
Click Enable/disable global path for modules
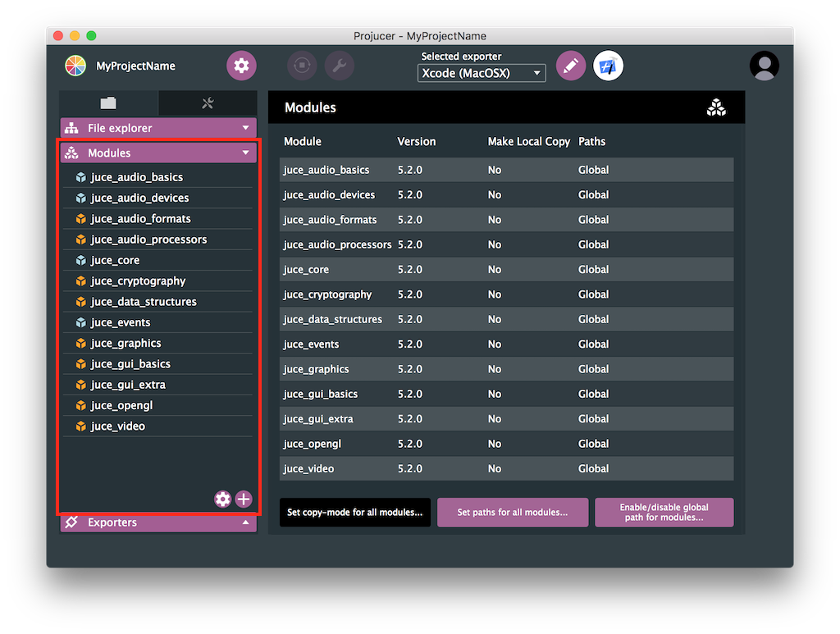[x=664, y=513]
